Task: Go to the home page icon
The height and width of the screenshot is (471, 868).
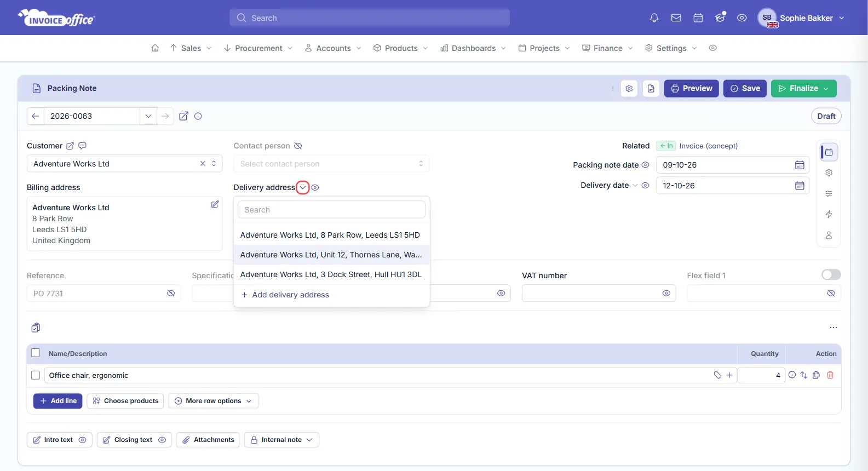Action: click(x=155, y=48)
